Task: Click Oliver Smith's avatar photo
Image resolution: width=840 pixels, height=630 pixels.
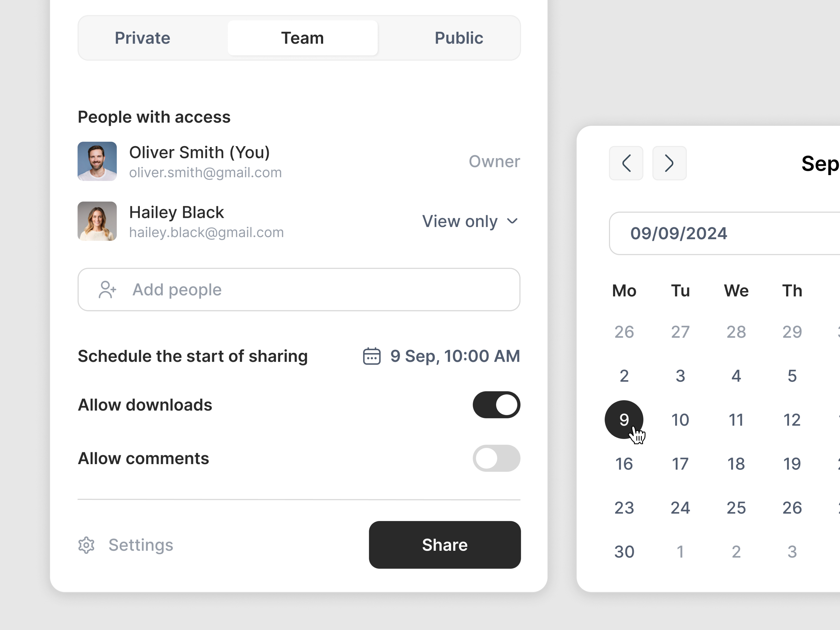Action: point(97,161)
